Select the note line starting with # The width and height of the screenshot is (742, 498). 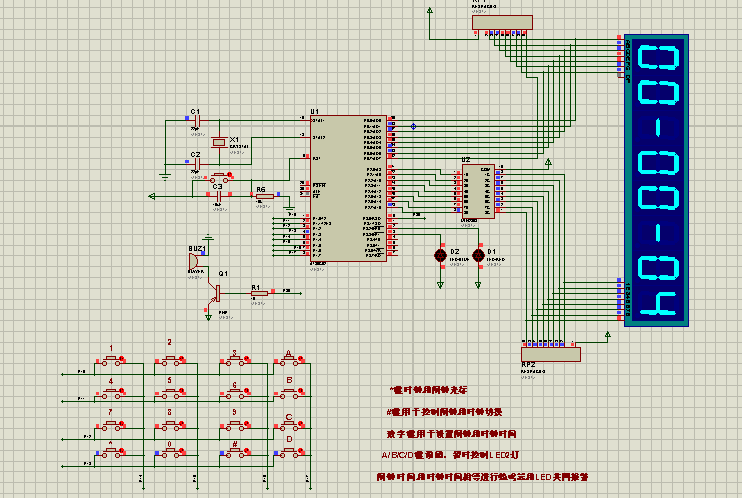(444, 412)
